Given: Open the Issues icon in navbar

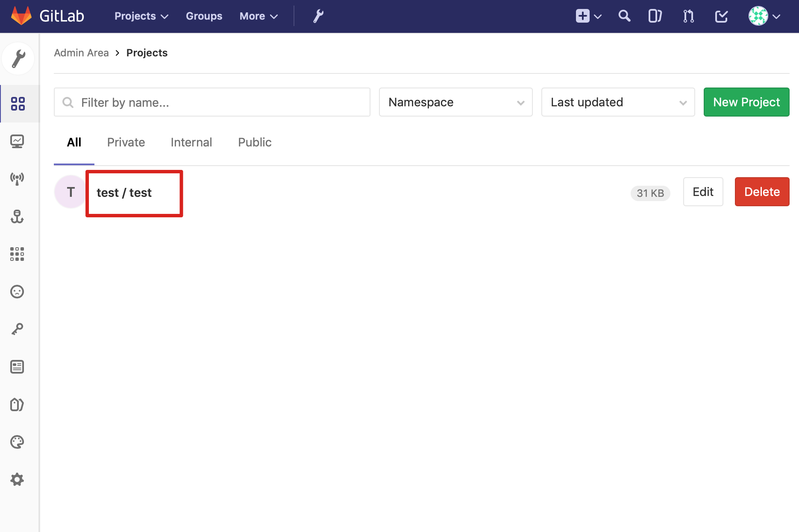Looking at the screenshot, I should (655, 16).
